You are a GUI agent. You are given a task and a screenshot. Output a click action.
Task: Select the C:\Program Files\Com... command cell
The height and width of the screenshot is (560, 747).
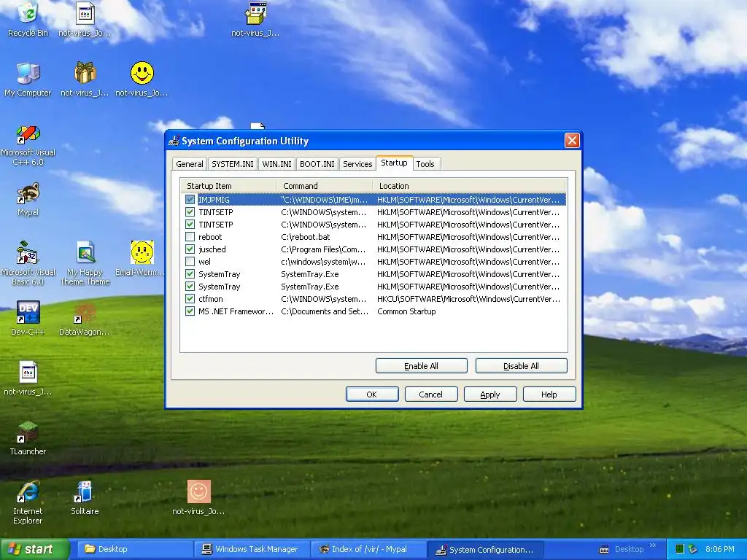(x=323, y=249)
